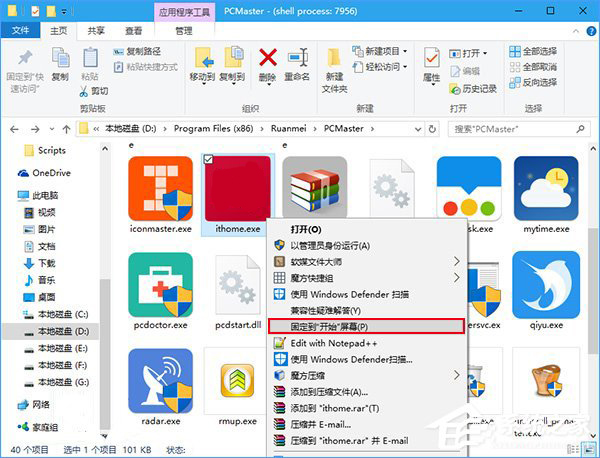Open 网络 (Network) in the sidebar

click(x=34, y=404)
